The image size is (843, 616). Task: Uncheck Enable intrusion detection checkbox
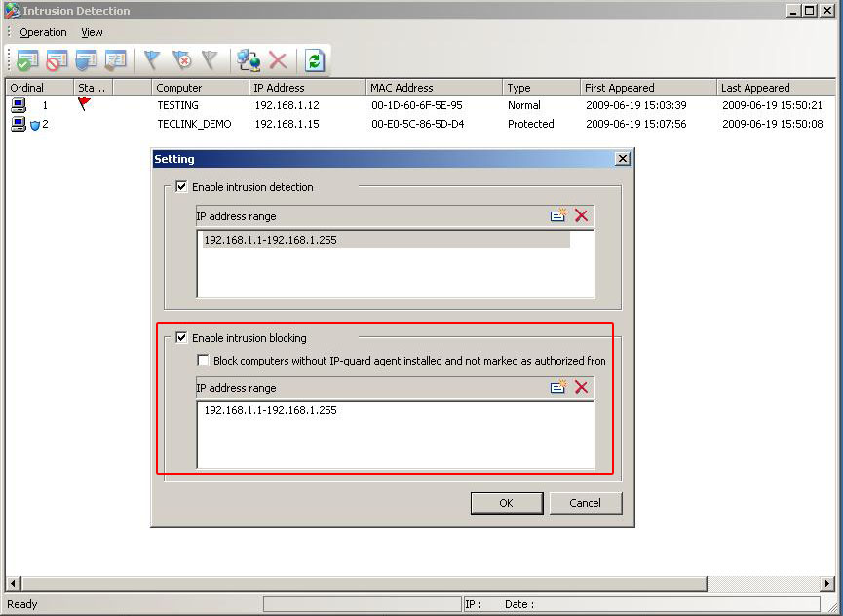tap(181, 186)
